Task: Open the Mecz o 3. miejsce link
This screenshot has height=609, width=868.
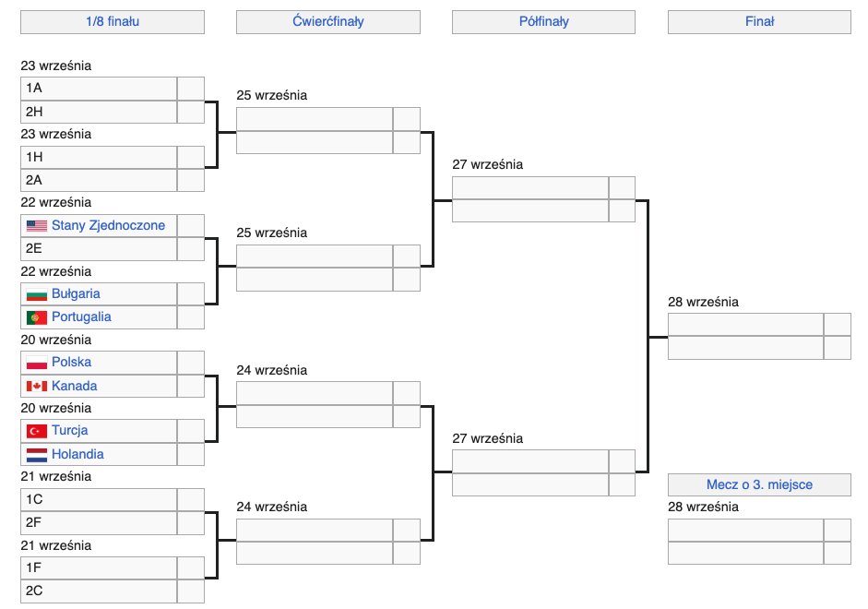Action: point(759,484)
